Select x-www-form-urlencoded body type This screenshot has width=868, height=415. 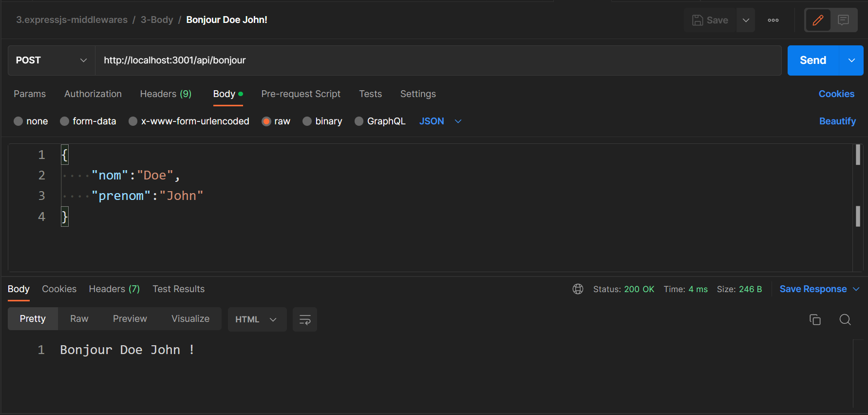coord(189,121)
